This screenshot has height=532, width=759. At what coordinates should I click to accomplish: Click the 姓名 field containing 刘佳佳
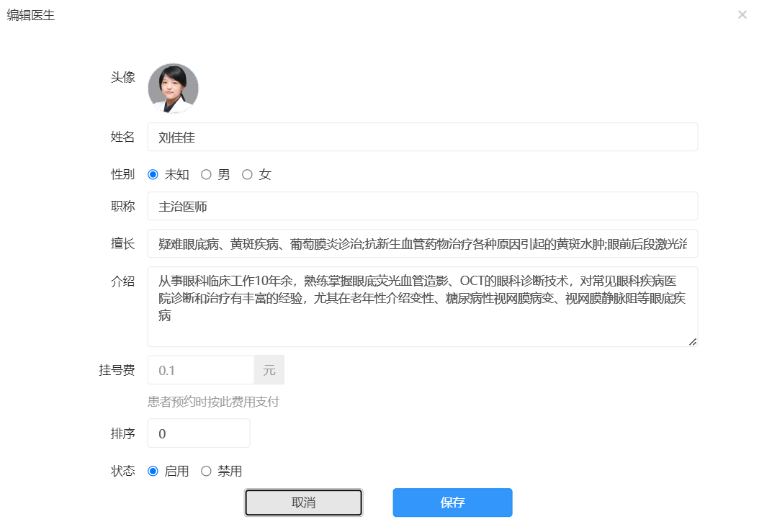pos(423,137)
